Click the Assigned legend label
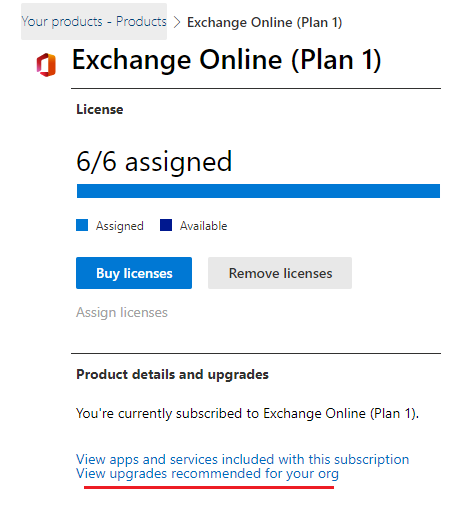Image resolution: width=455 pixels, height=518 pixels. (x=120, y=226)
